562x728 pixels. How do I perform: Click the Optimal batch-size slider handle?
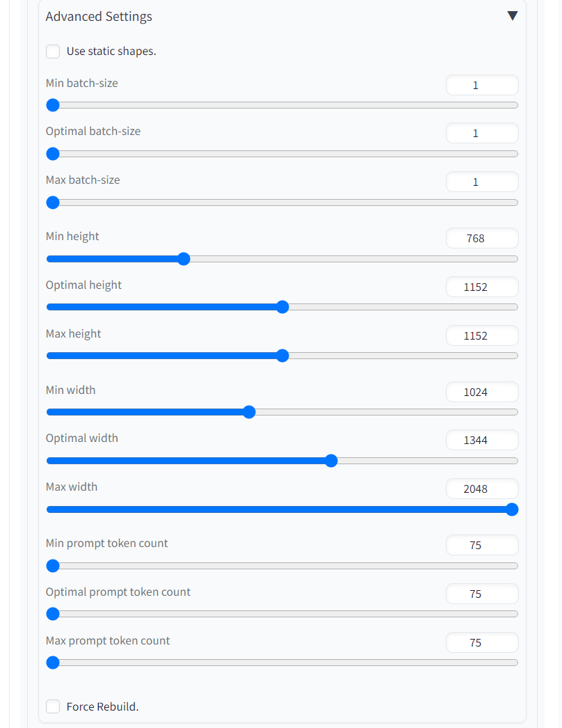[x=53, y=154]
